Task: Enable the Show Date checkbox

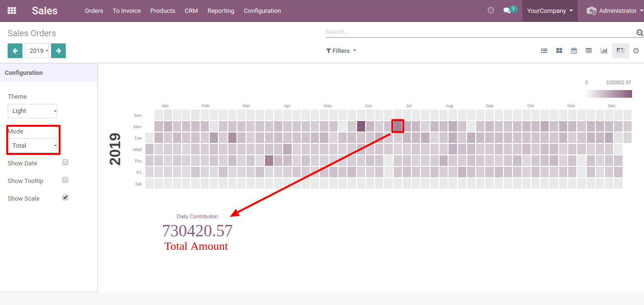Action: [x=65, y=162]
